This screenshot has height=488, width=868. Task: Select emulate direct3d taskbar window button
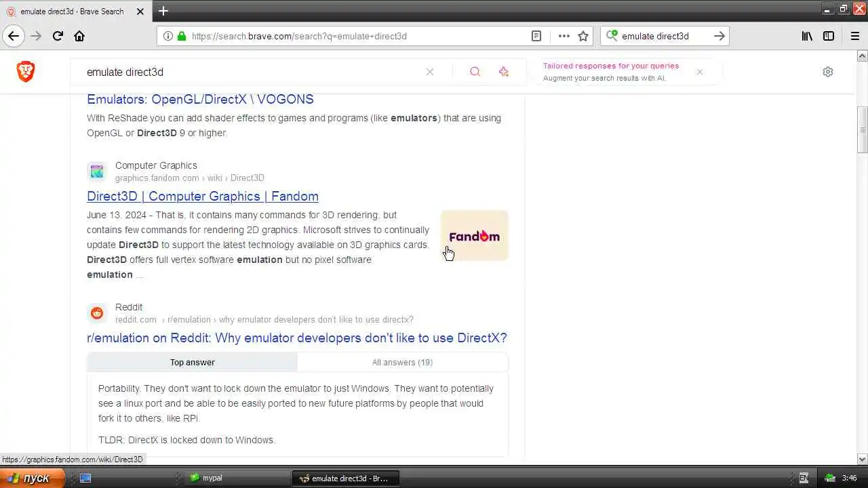[x=346, y=478]
